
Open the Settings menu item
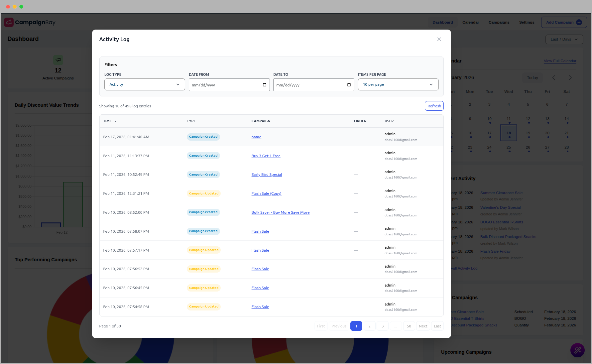coord(527,22)
